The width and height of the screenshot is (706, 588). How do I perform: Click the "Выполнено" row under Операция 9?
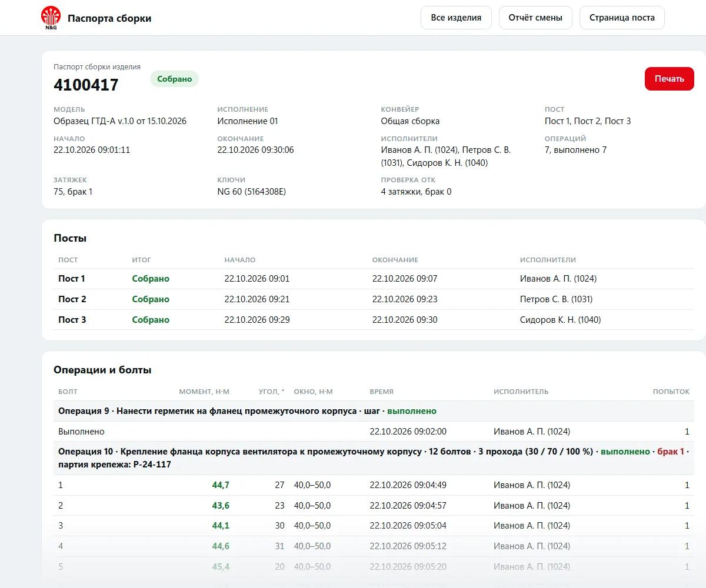click(374, 432)
